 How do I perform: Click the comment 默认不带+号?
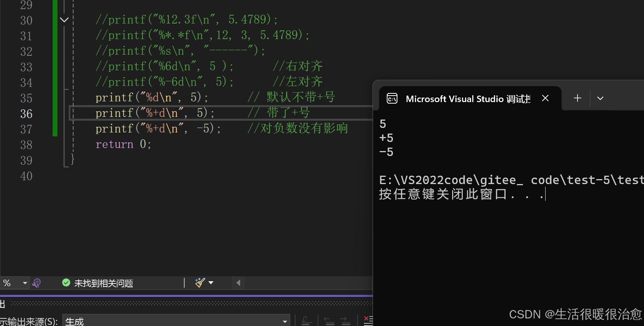tap(301, 97)
